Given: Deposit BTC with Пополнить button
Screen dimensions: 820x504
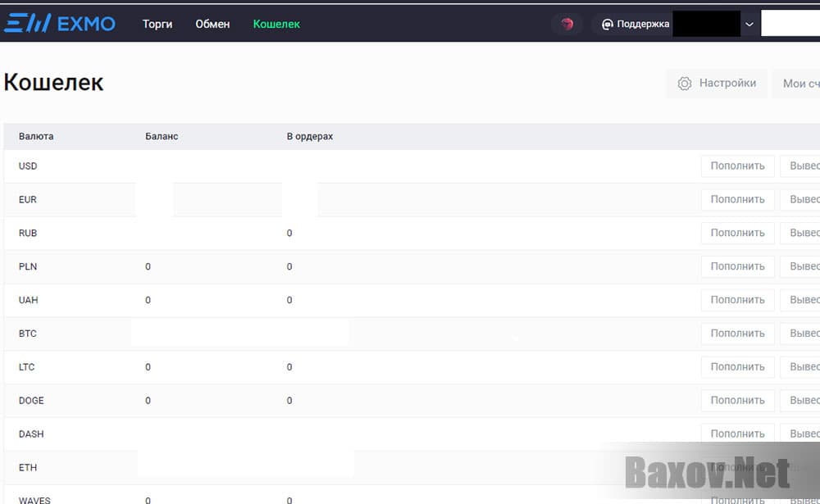Looking at the screenshot, I should tap(737, 334).
